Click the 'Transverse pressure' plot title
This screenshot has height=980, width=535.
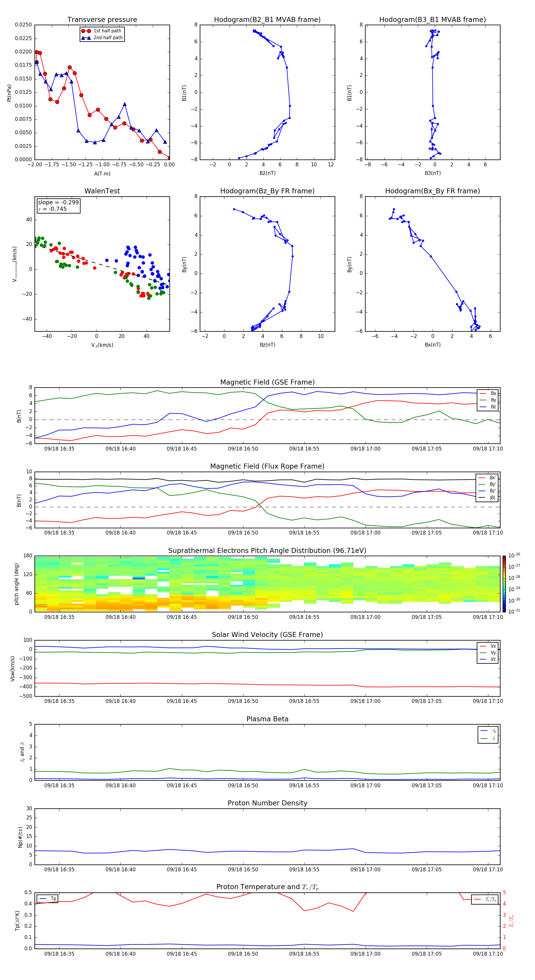102,20
